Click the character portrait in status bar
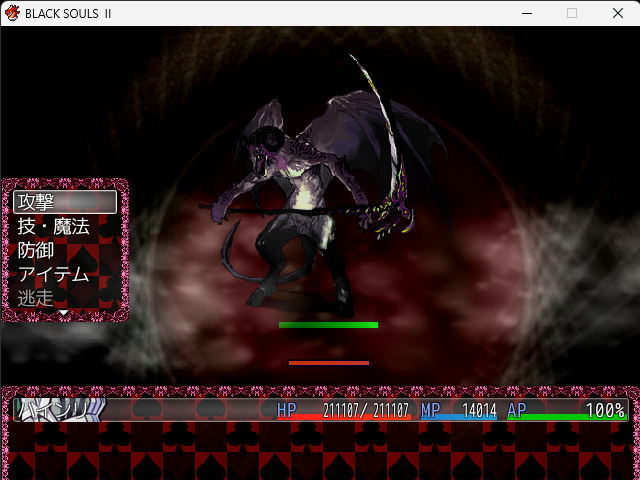The height and width of the screenshot is (480, 640). 60,410
